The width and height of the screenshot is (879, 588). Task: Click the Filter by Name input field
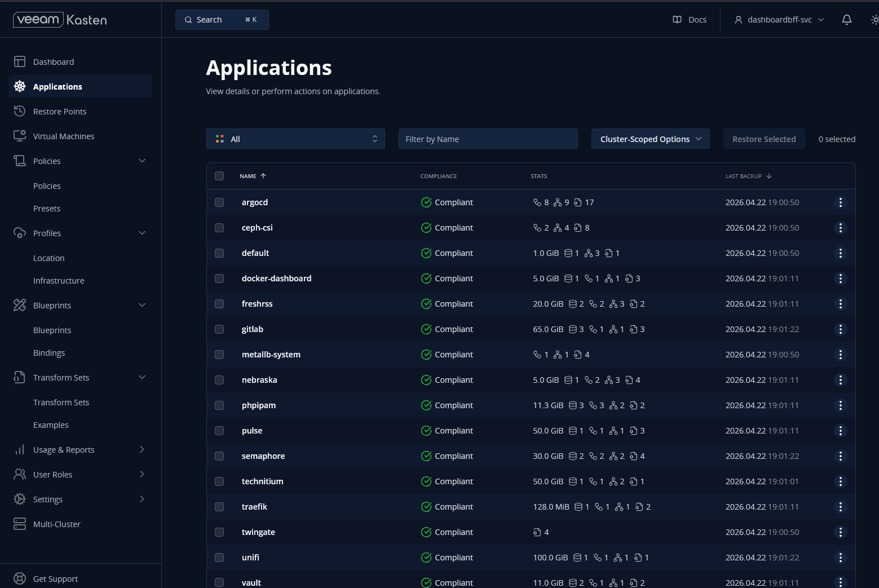pos(488,139)
